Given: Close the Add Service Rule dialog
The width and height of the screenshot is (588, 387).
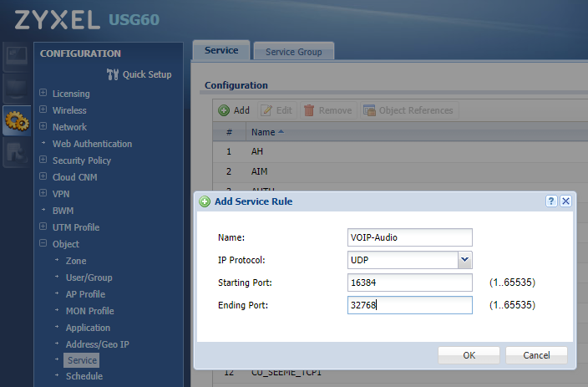Looking at the screenshot, I should click(x=565, y=201).
